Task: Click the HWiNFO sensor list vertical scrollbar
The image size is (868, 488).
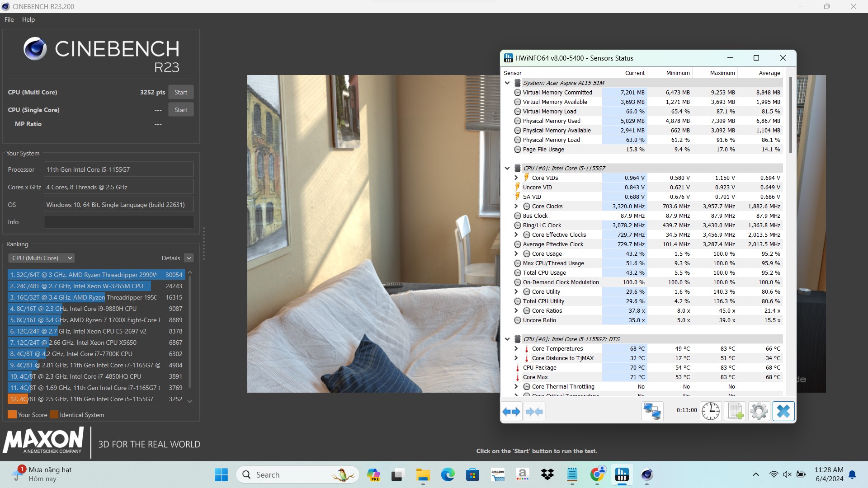Action: [790, 115]
